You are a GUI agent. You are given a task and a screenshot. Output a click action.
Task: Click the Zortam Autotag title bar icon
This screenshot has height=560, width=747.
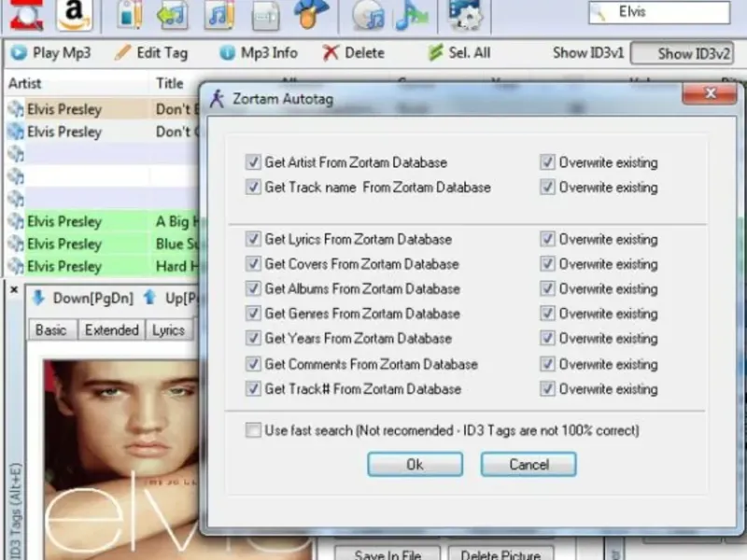click(x=218, y=99)
